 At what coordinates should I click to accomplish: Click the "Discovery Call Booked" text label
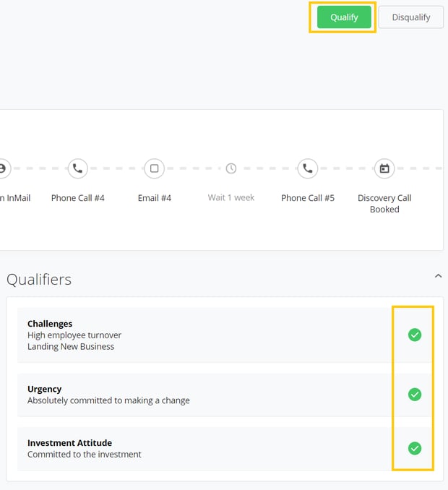[x=384, y=203]
